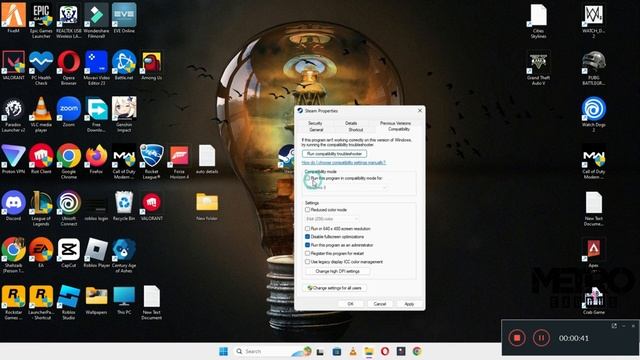Select the Firefox desktop icon

click(x=96, y=159)
